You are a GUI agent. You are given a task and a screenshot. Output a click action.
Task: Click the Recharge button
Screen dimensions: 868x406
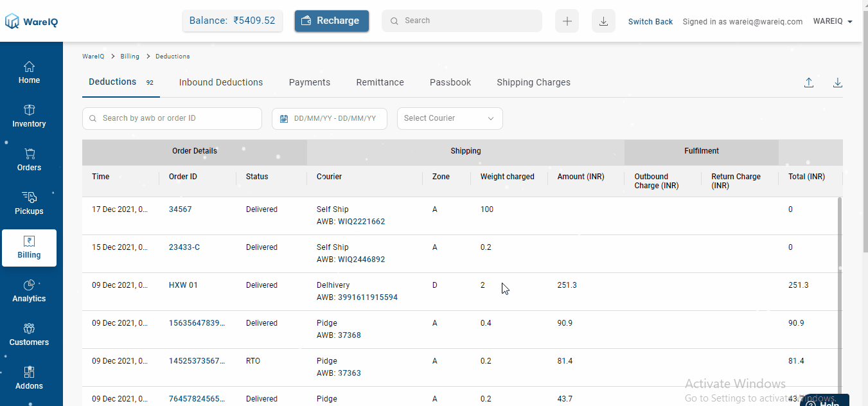click(x=332, y=21)
